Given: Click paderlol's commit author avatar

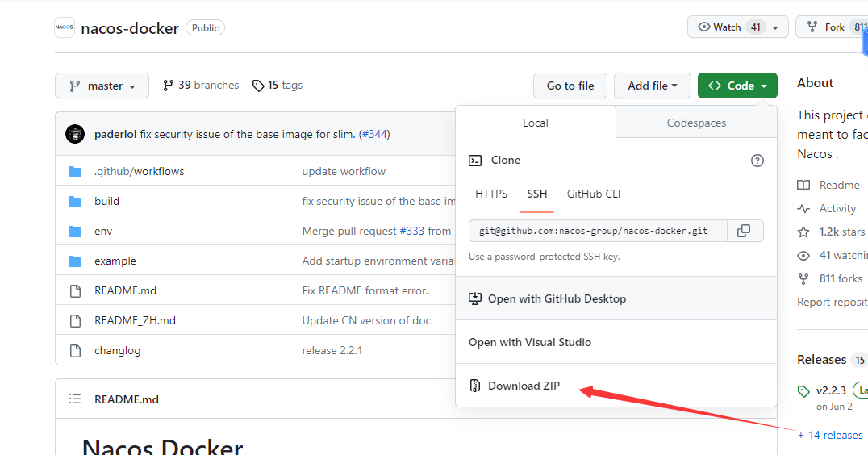Looking at the screenshot, I should (x=75, y=134).
